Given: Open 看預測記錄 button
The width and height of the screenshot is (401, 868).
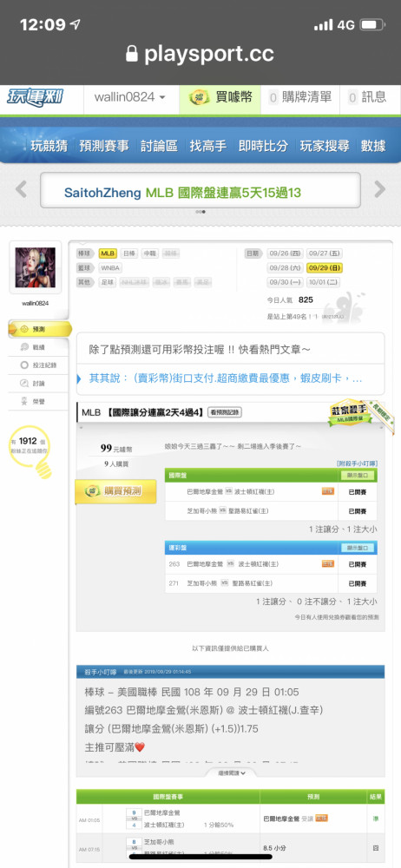Looking at the screenshot, I should coord(224,412).
